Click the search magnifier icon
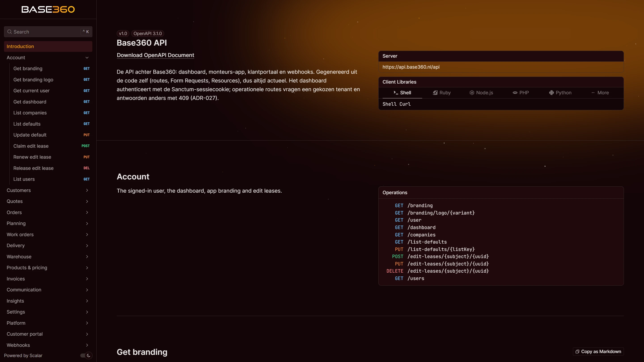This screenshot has height=362, width=644. pyautogui.click(x=9, y=32)
